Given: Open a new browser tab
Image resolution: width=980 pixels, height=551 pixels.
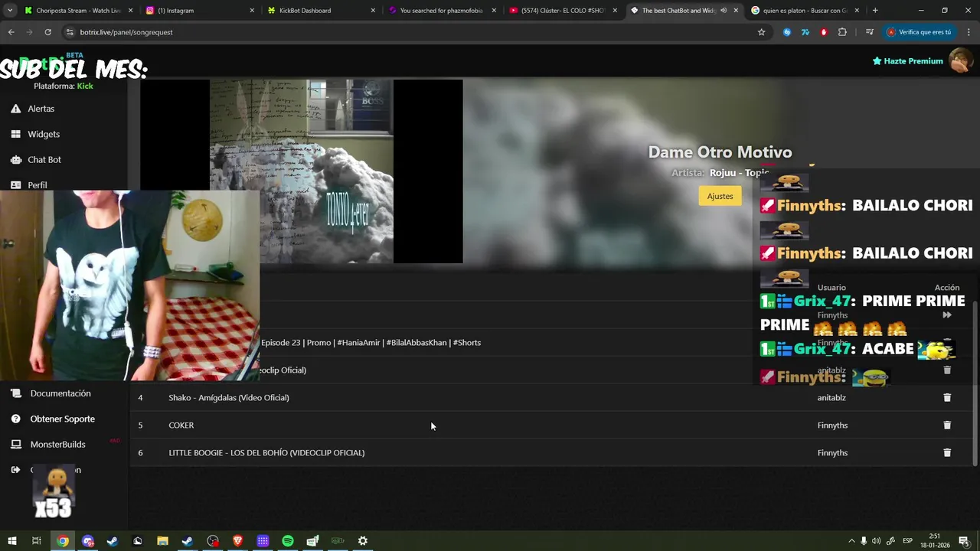Looking at the screenshot, I should 875,11.
